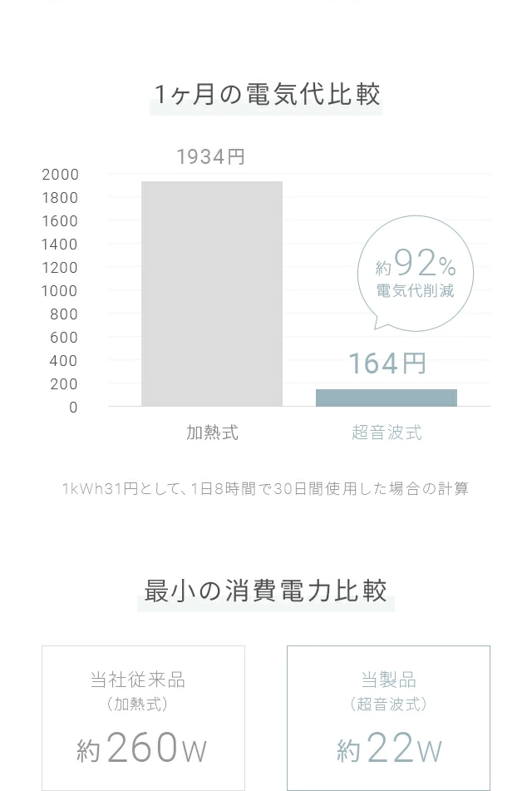Click the 600 y-axis tick label
532x791 pixels.
tap(64, 338)
